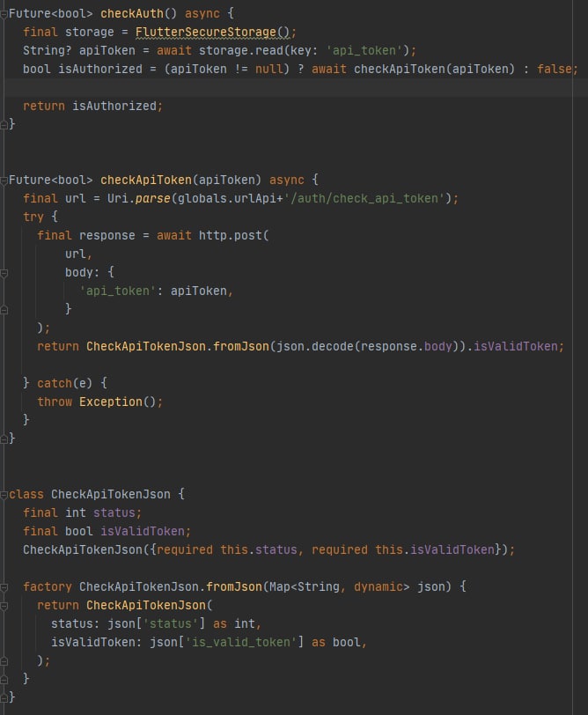Click the checkAuth function name declaration
Image resolution: width=588 pixels, height=715 pixels.
tap(132, 14)
